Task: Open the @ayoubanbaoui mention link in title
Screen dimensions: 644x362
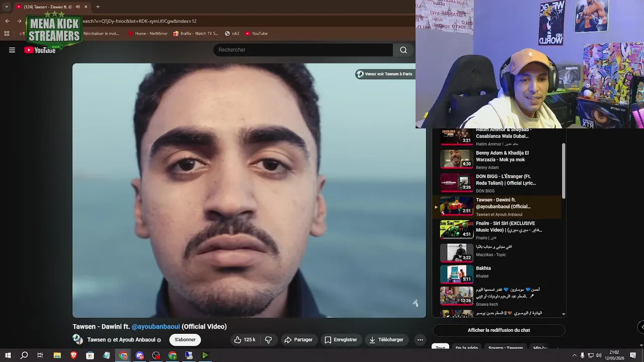Action: [x=155, y=326]
